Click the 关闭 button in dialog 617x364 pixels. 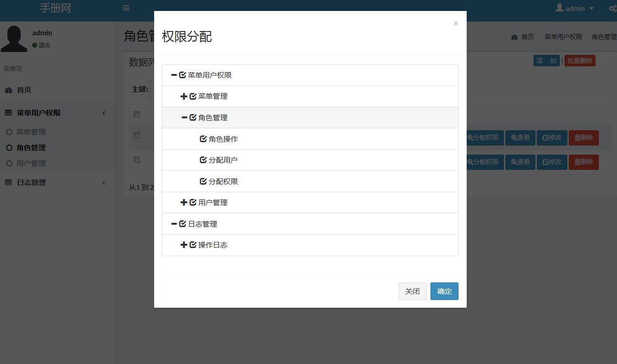(x=412, y=291)
